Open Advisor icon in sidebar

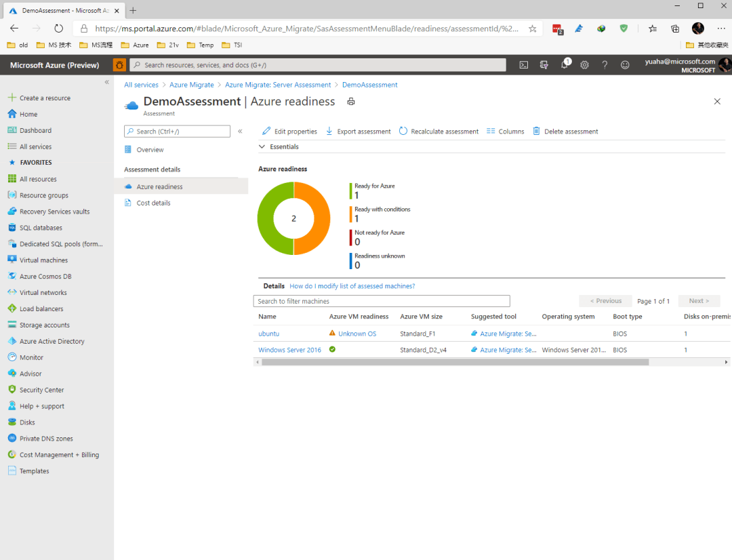pyautogui.click(x=12, y=373)
